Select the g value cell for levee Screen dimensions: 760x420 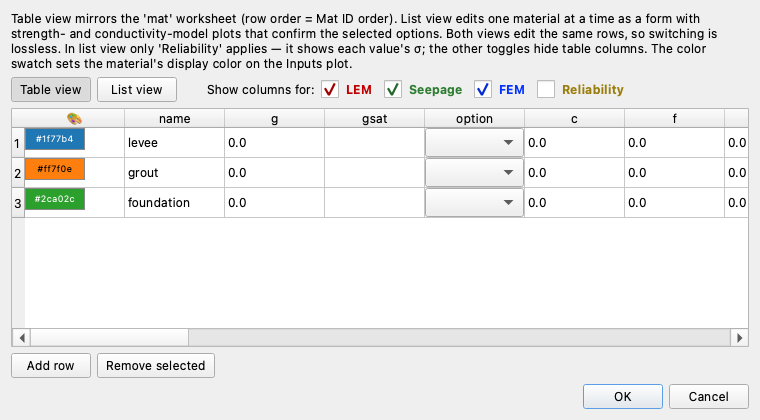click(274, 143)
